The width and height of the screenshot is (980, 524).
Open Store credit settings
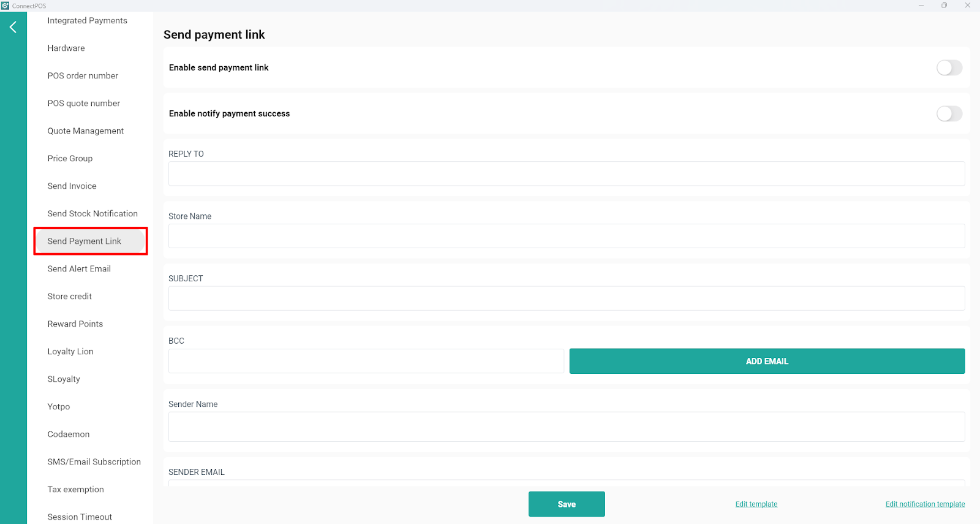[70, 296]
